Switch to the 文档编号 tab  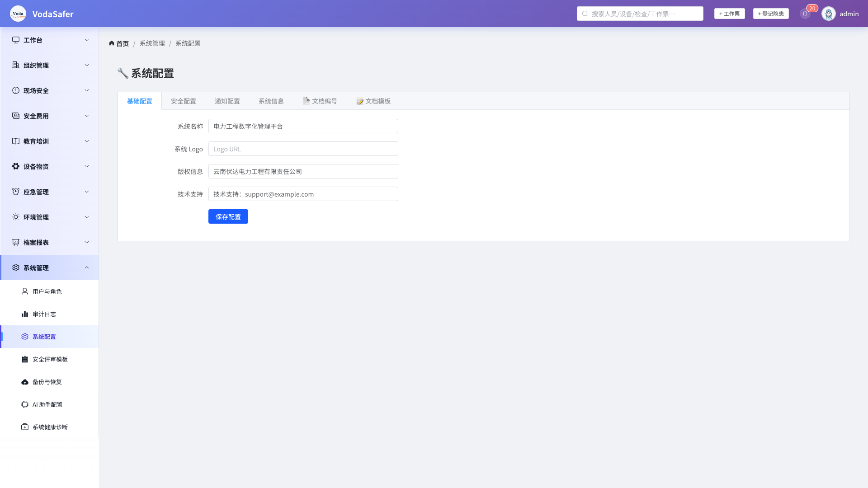click(320, 101)
